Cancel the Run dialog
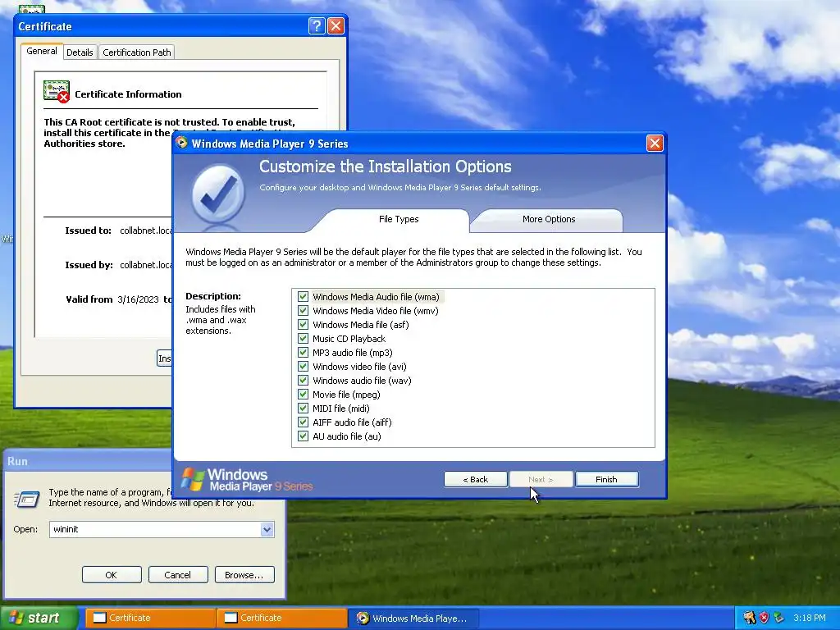This screenshot has width=840, height=630. [x=177, y=575]
